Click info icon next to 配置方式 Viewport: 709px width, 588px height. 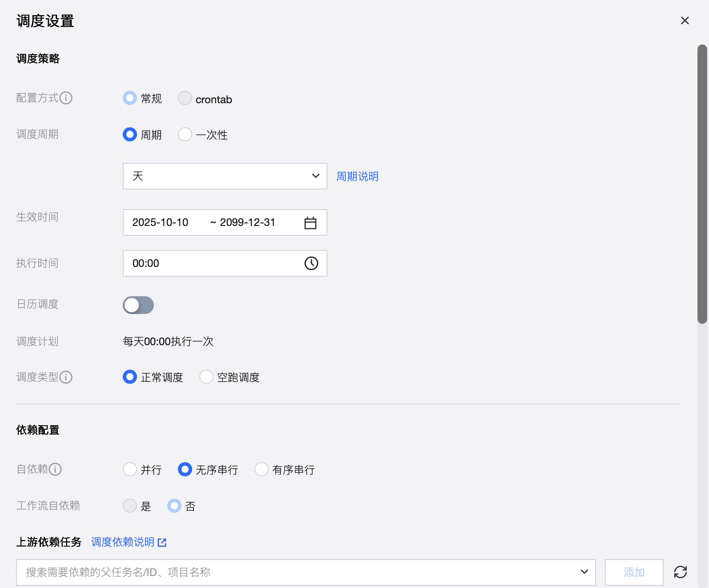[66, 98]
